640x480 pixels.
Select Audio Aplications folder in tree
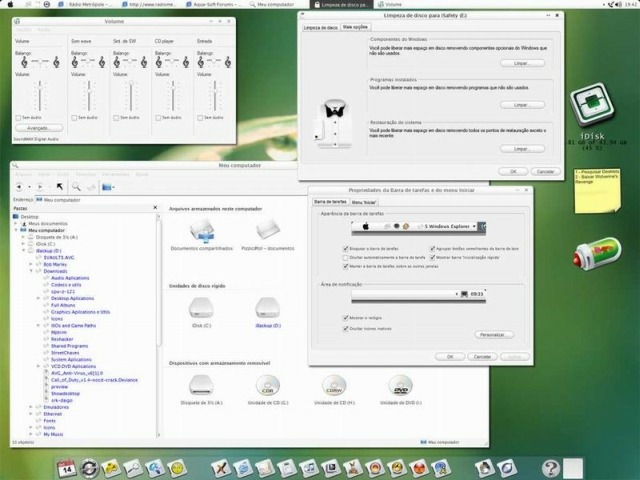(x=70, y=278)
